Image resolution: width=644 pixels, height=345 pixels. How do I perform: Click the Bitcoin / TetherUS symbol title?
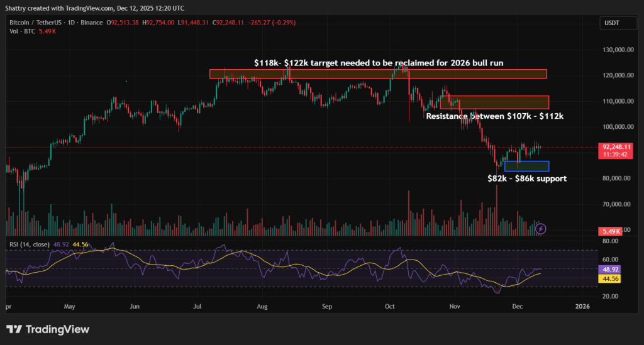(x=35, y=23)
